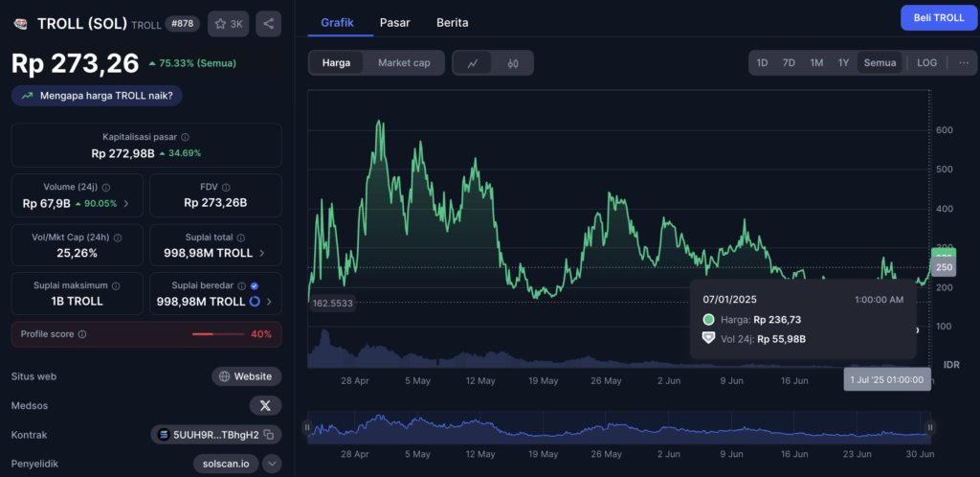The image size is (980, 477).
Task: Switch to line chart view icon
Action: (x=473, y=62)
